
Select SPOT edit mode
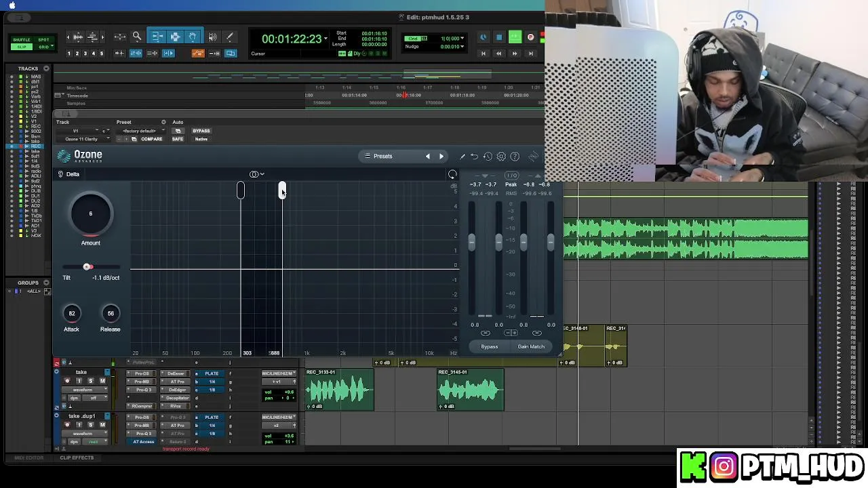point(43,40)
